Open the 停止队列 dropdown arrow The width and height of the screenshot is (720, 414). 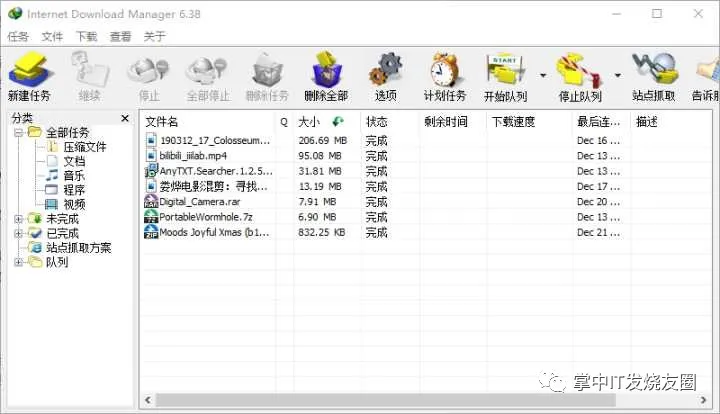pos(617,75)
